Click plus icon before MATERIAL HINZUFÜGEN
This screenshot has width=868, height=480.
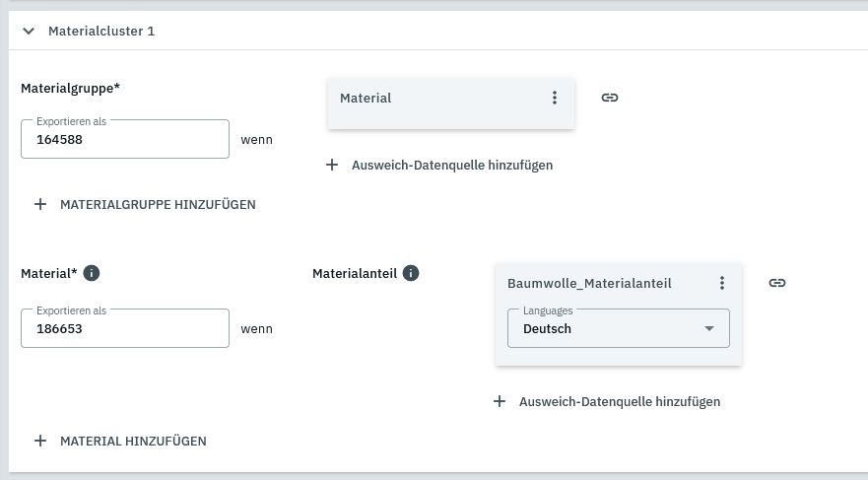click(40, 442)
